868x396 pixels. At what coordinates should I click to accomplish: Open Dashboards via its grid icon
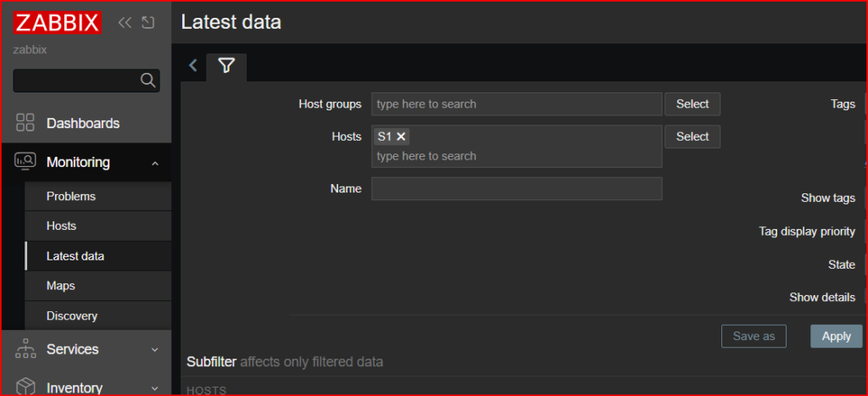click(x=25, y=123)
